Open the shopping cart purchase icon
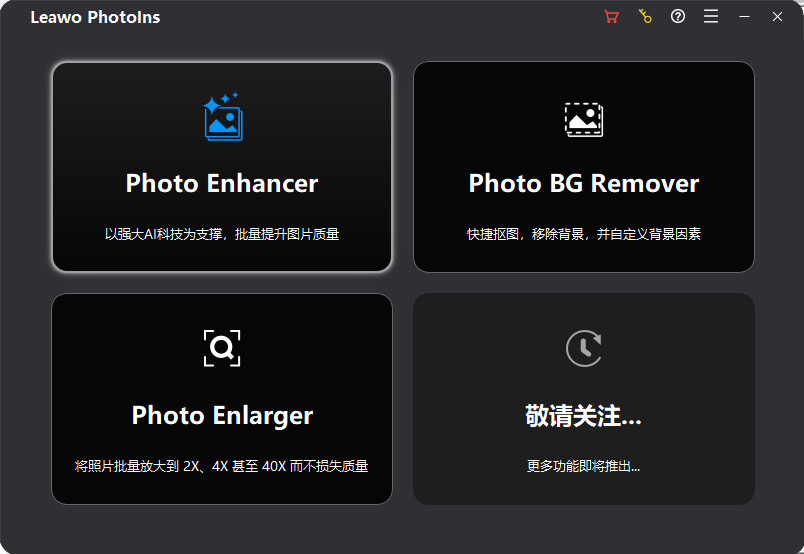804x554 pixels. [611, 17]
